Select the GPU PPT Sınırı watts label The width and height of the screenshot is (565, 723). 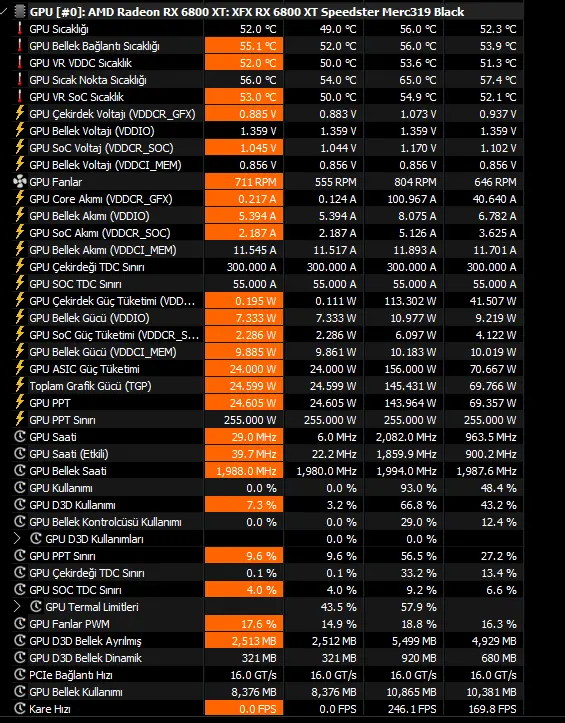62,420
